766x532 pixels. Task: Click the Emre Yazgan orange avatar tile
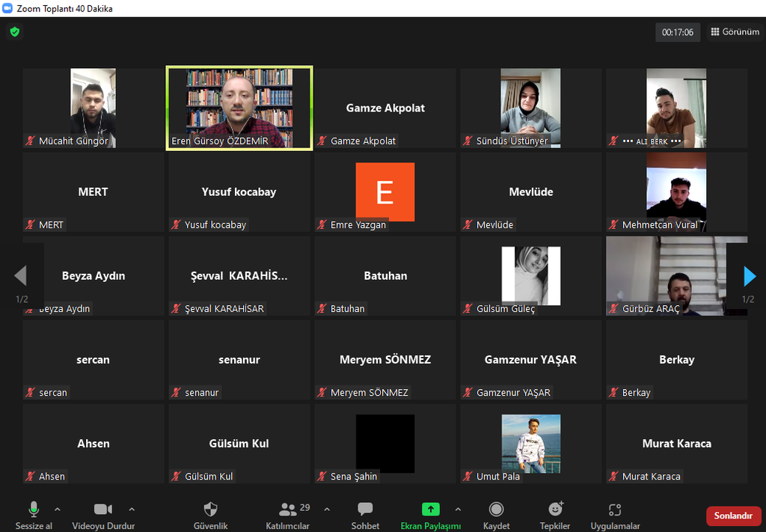pos(384,192)
